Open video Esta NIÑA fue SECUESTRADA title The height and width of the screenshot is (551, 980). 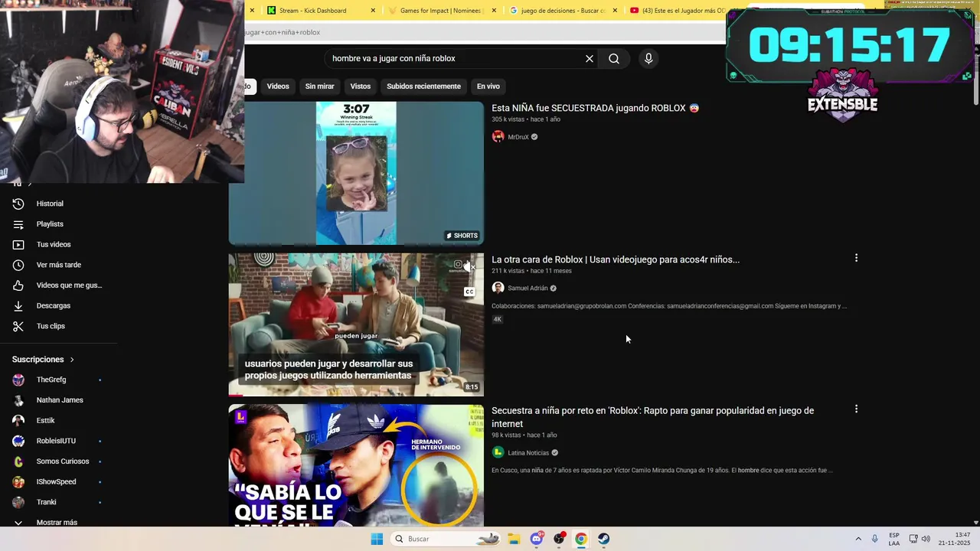click(595, 108)
